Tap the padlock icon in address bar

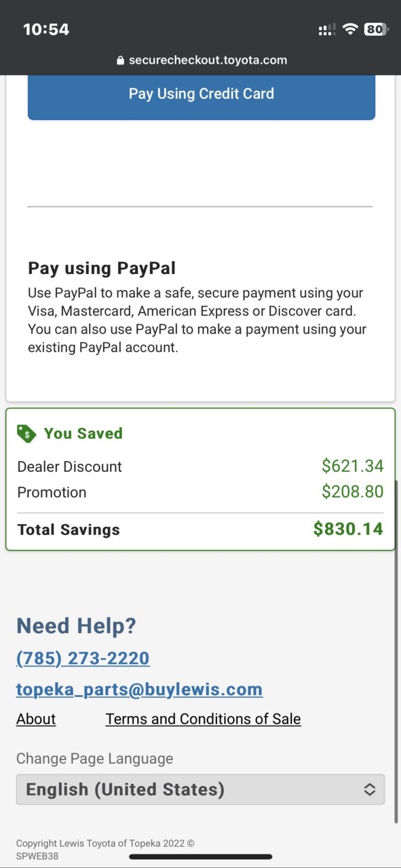121,60
